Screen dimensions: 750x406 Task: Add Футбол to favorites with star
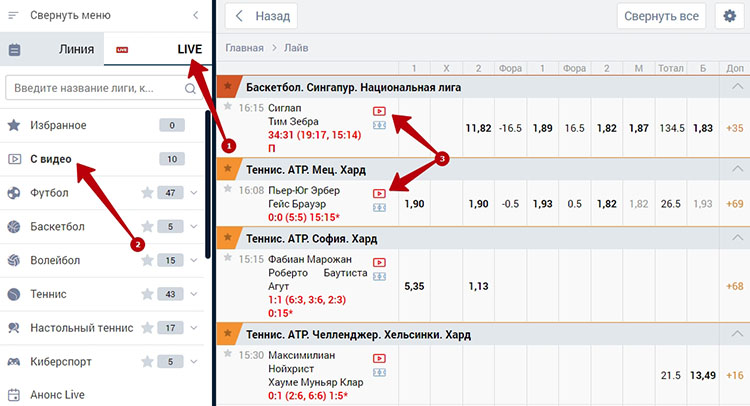click(147, 193)
